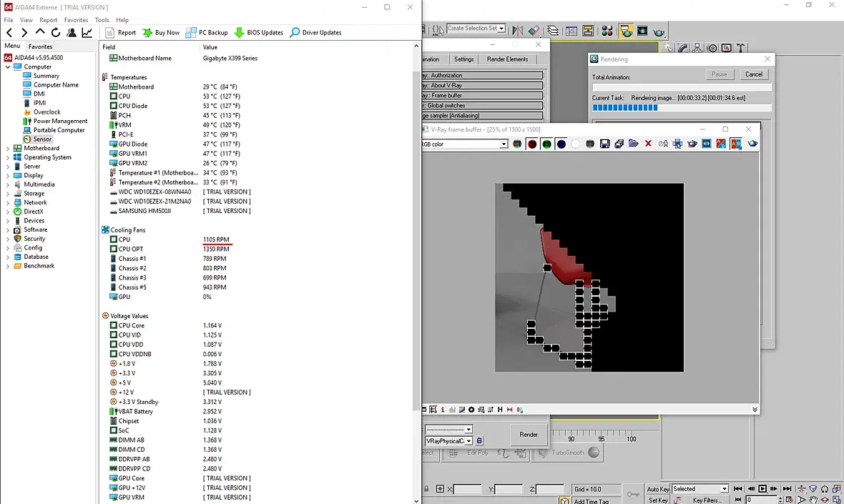Toggle the blue channel in frame buffer

click(561, 144)
